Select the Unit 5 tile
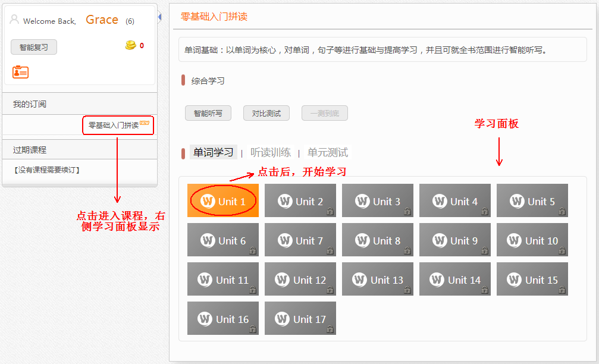Viewport: 599px width, 364px height. tap(532, 201)
